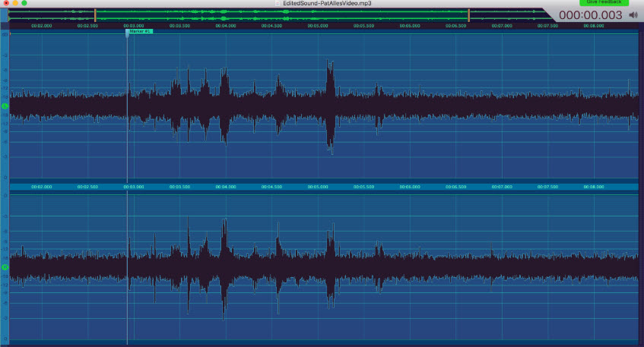Click 00:05.000 on the top ruler
The width and height of the screenshot is (644, 347).
tap(318, 26)
